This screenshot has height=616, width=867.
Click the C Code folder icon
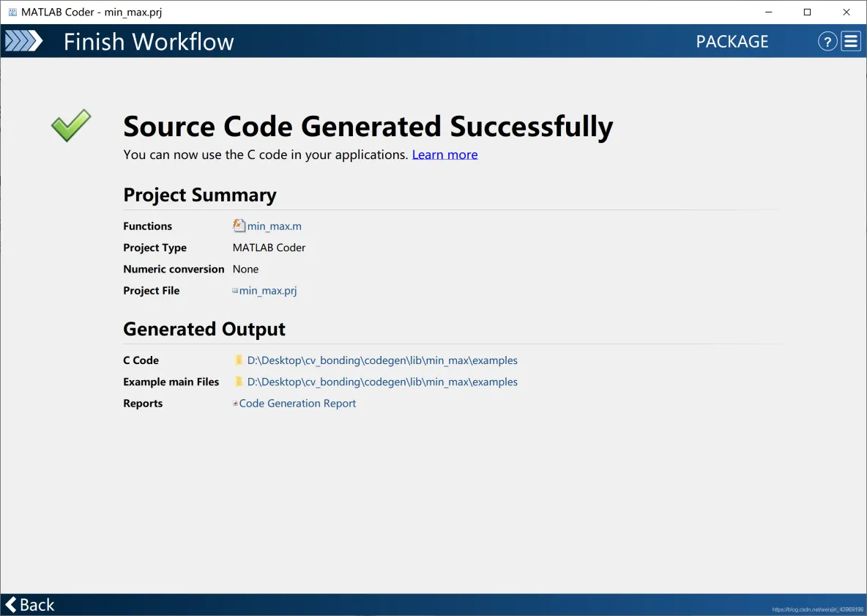(x=239, y=360)
